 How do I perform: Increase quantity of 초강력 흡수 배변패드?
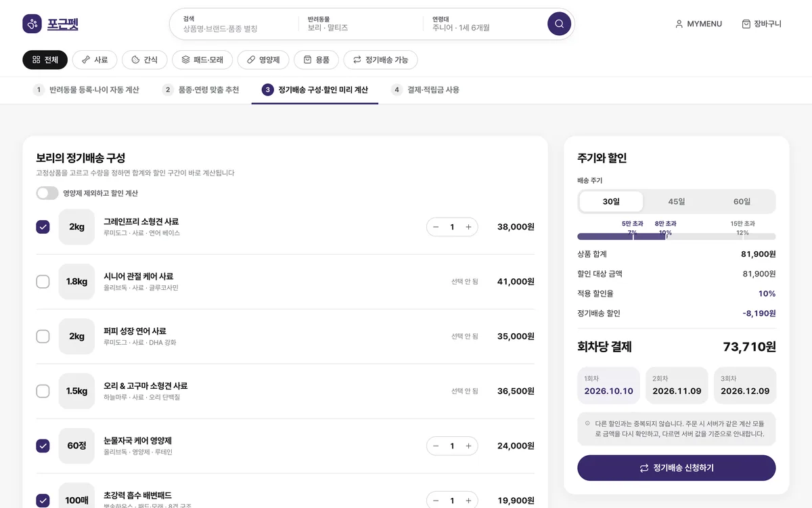coord(468,501)
